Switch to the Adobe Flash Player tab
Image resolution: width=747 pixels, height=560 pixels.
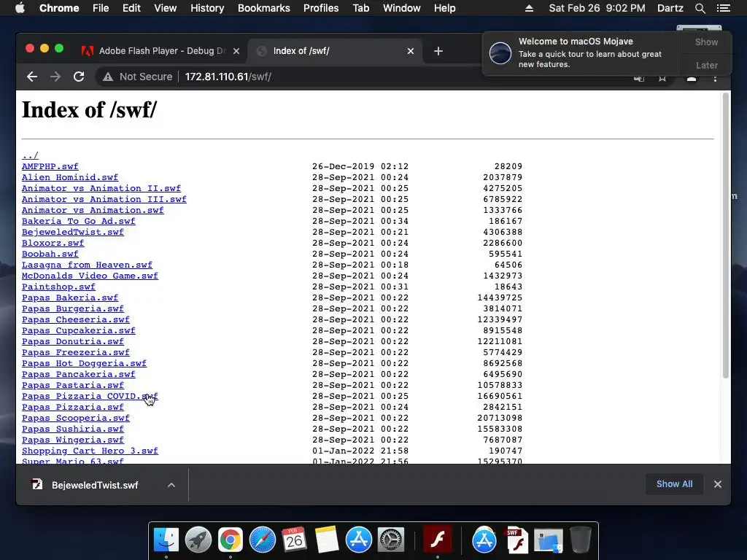(161, 51)
